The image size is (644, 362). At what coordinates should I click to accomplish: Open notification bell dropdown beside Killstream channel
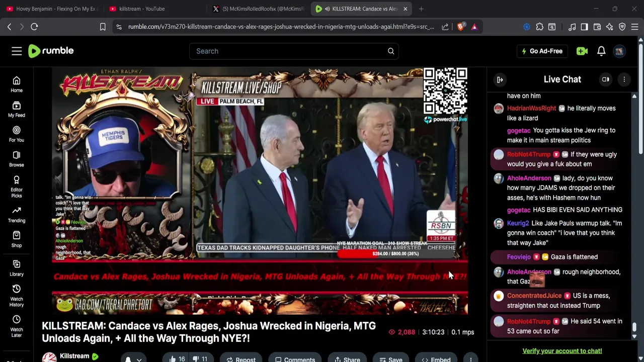[133, 359]
